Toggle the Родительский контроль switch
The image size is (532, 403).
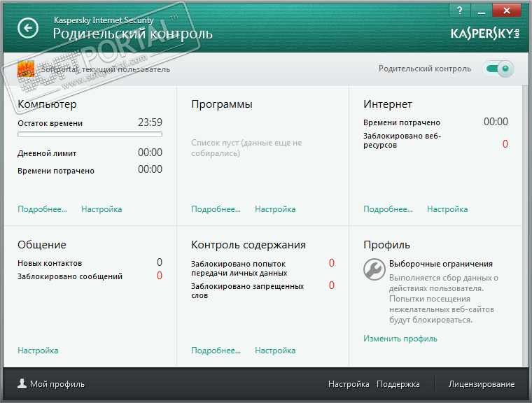(498, 69)
